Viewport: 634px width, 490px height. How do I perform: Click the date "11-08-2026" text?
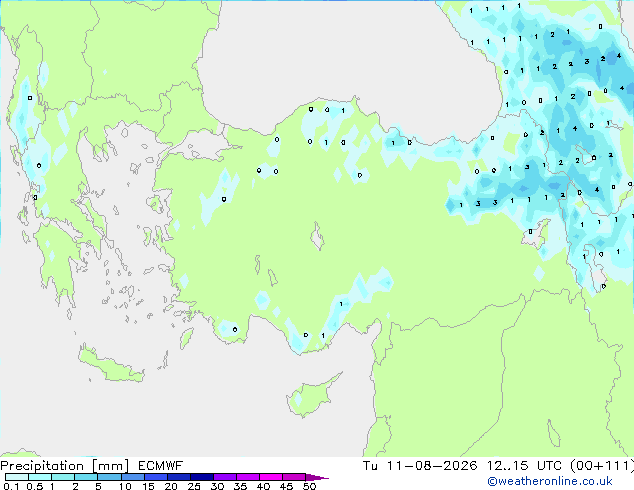[x=432, y=466]
